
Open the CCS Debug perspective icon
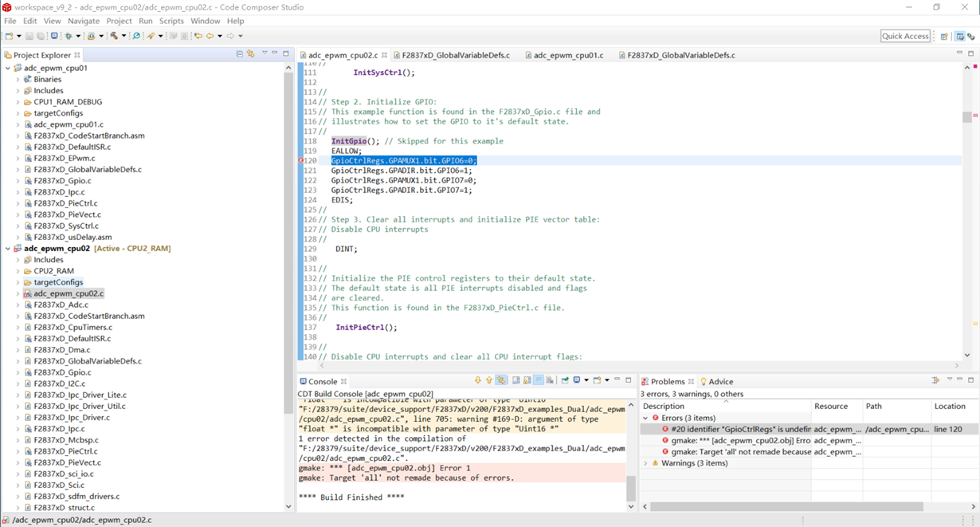pyautogui.click(x=971, y=36)
